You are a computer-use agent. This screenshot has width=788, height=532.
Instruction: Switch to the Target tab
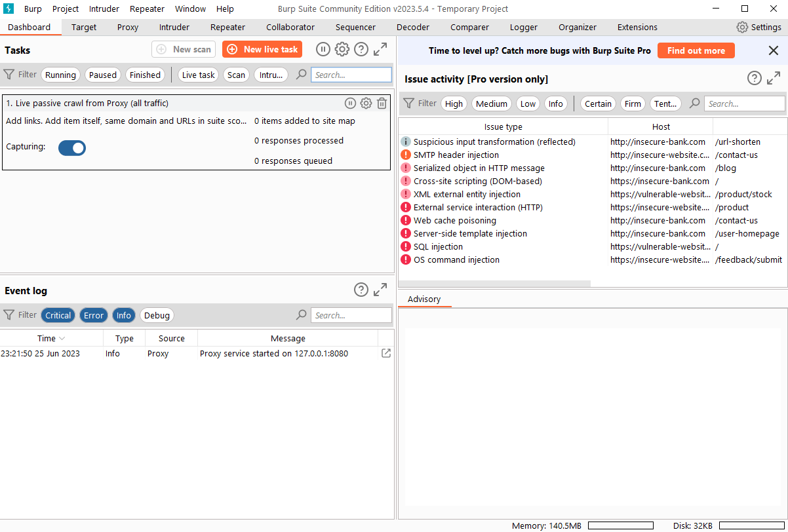(x=84, y=27)
